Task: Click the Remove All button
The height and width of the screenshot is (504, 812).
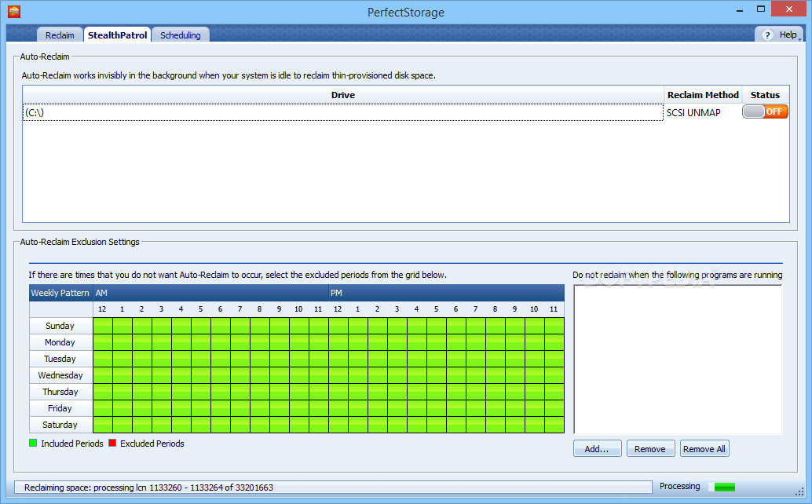Action: (704, 448)
